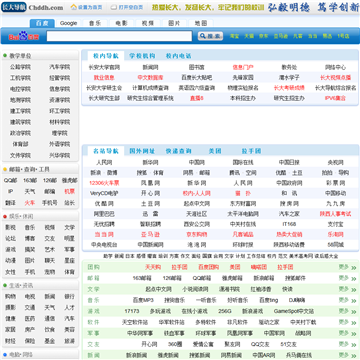Open the GameSpot中文站 link
Viewport: 360px width, 360px height.
[294, 311]
